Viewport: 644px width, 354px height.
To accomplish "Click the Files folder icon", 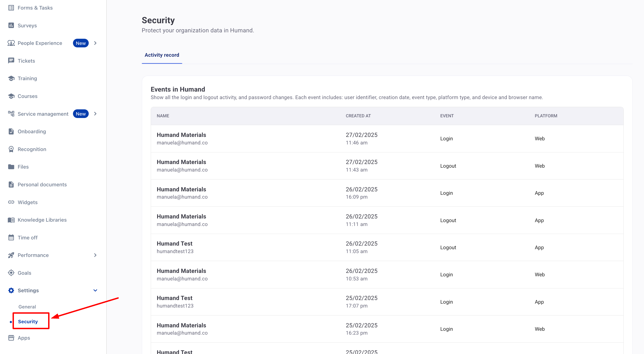I will (11, 167).
